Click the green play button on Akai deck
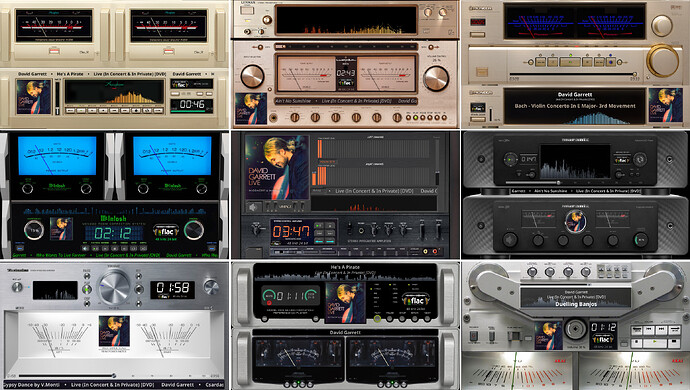The height and width of the screenshot is (390, 690). 654,341
